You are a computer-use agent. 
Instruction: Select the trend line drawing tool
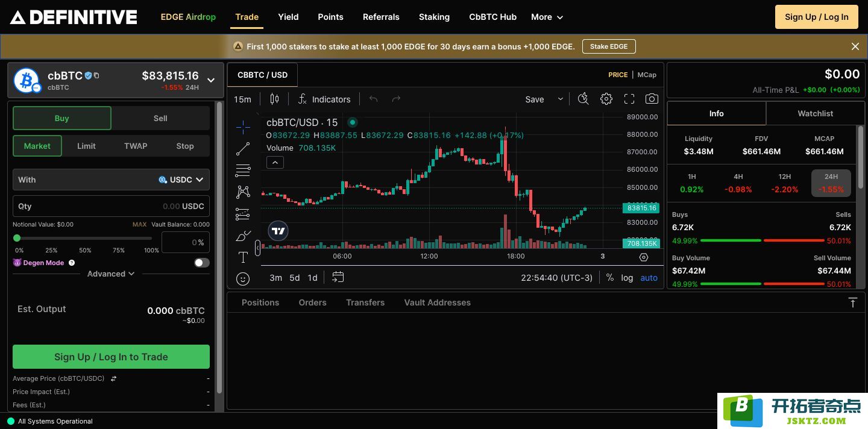point(243,148)
